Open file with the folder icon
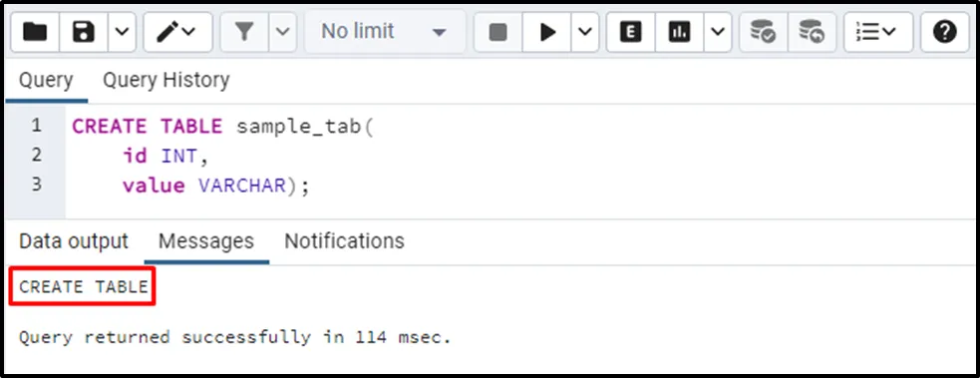980x378 pixels. click(35, 32)
